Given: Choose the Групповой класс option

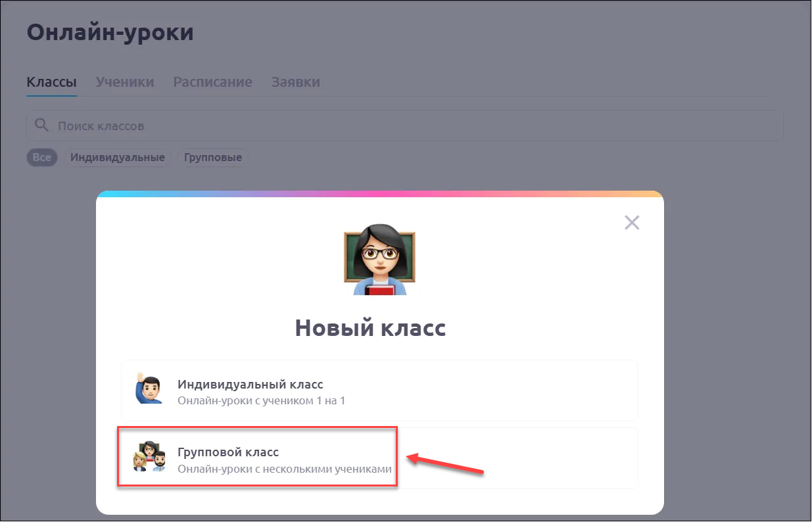Looking at the screenshot, I should [x=379, y=458].
